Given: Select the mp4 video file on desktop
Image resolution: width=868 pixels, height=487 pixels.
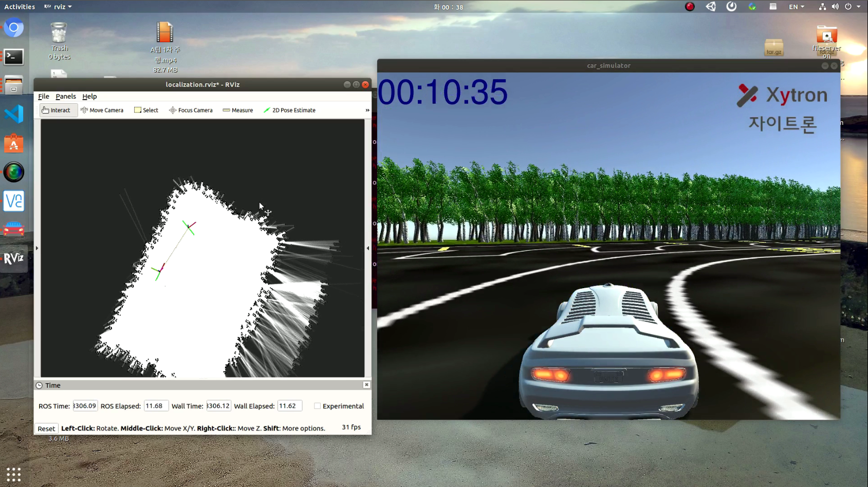Looking at the screenshot, I should pos(165,47).
